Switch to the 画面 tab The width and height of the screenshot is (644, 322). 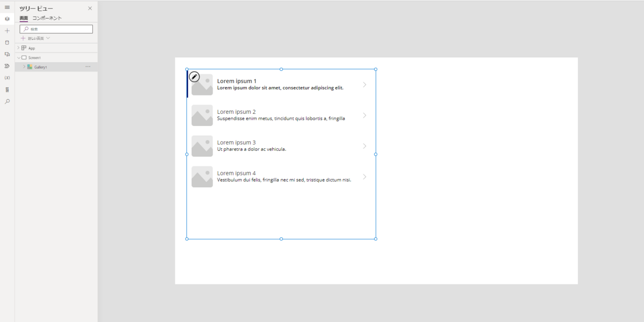click(24, 18)
